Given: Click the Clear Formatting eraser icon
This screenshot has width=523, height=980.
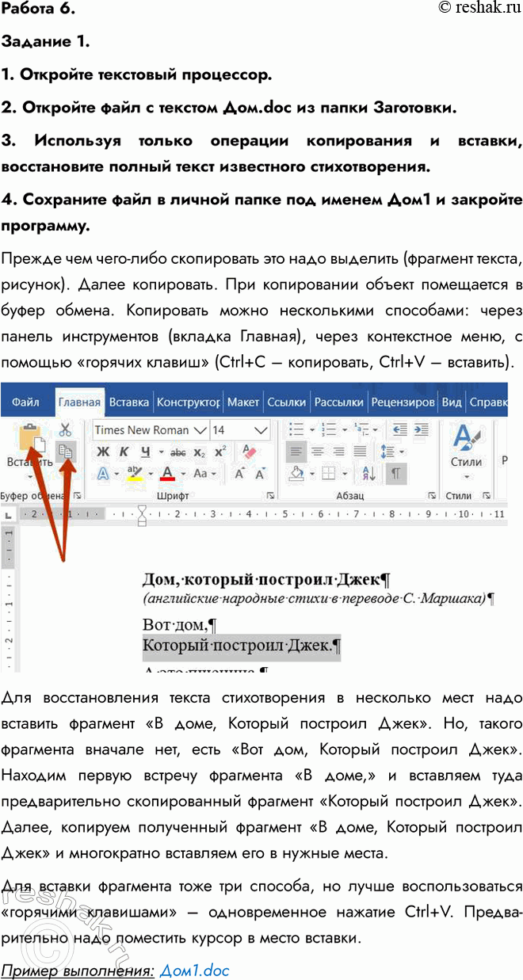Looking at the screenshot, I should click(x=250, y=452).
